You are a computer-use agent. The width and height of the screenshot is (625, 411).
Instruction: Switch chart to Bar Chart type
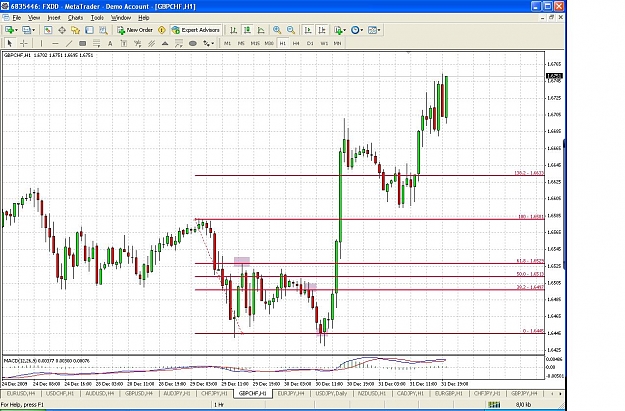234,30
